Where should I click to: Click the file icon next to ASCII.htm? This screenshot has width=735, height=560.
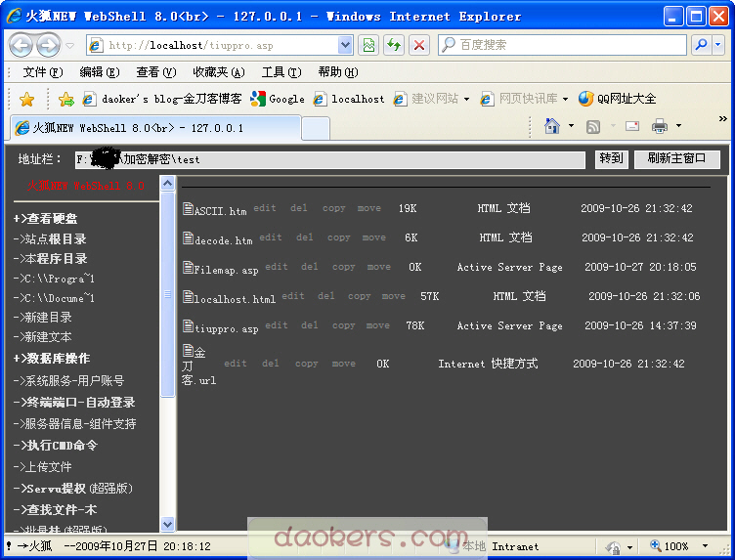[x=188, y=209]
